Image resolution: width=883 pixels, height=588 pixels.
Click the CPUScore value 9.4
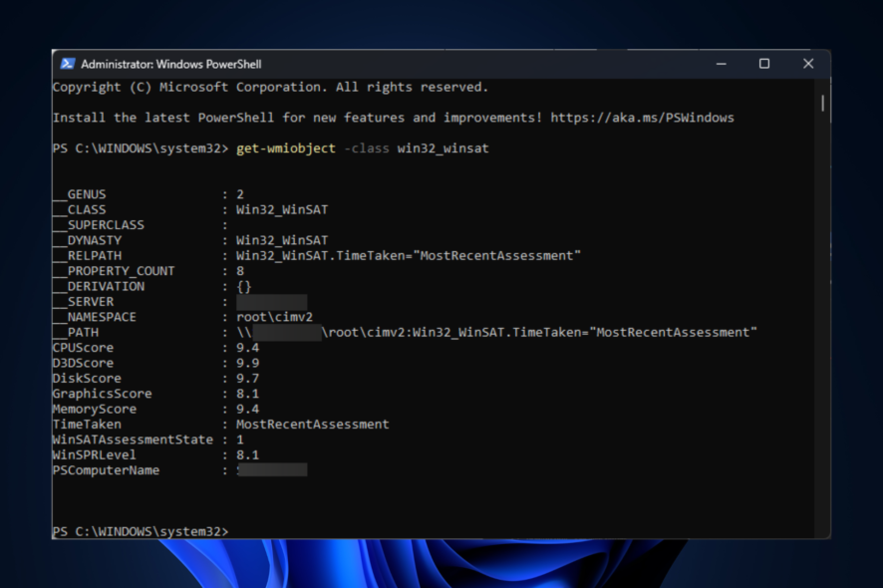click(247, 348)
